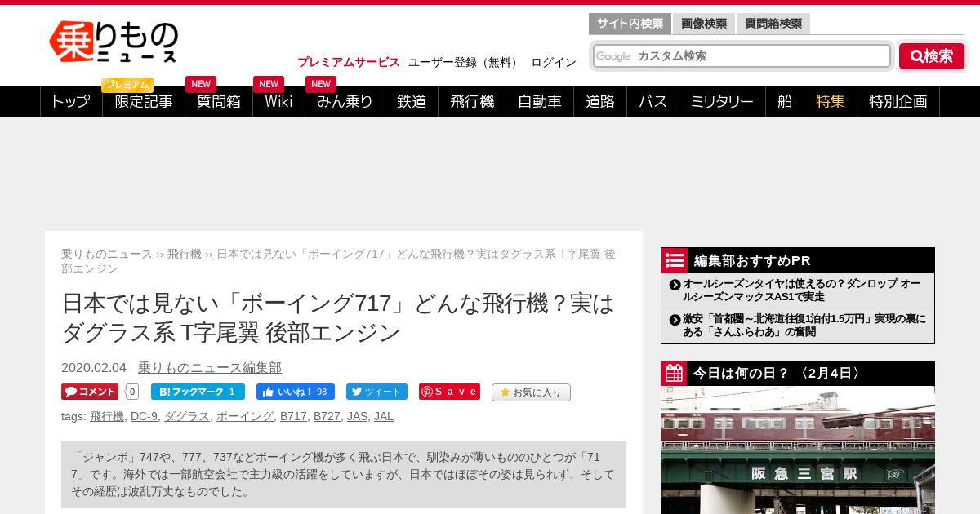Open 鉄道 category in navigation bar

(x=412, y=101)
